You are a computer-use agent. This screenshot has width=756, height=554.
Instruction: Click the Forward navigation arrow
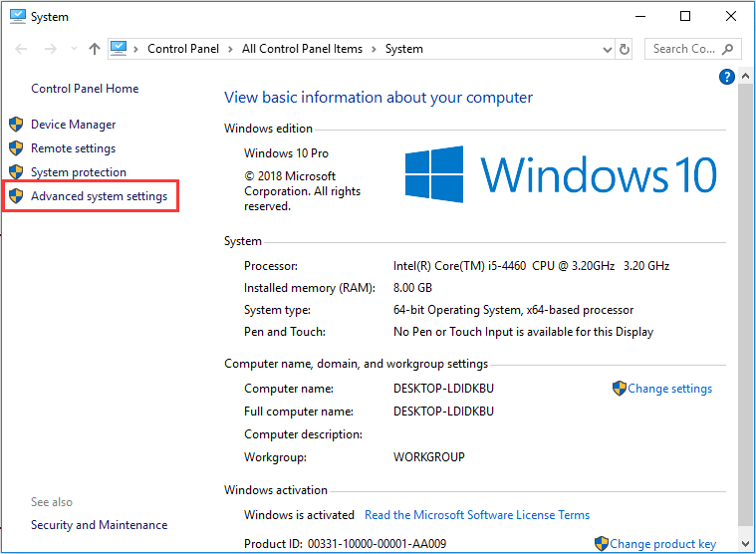coord(51,49)
